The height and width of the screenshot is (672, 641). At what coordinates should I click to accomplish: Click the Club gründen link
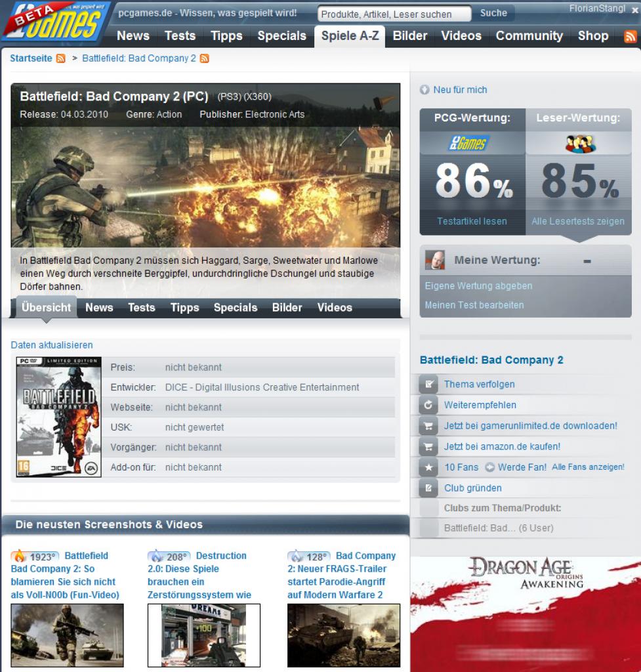coord(472,488)
